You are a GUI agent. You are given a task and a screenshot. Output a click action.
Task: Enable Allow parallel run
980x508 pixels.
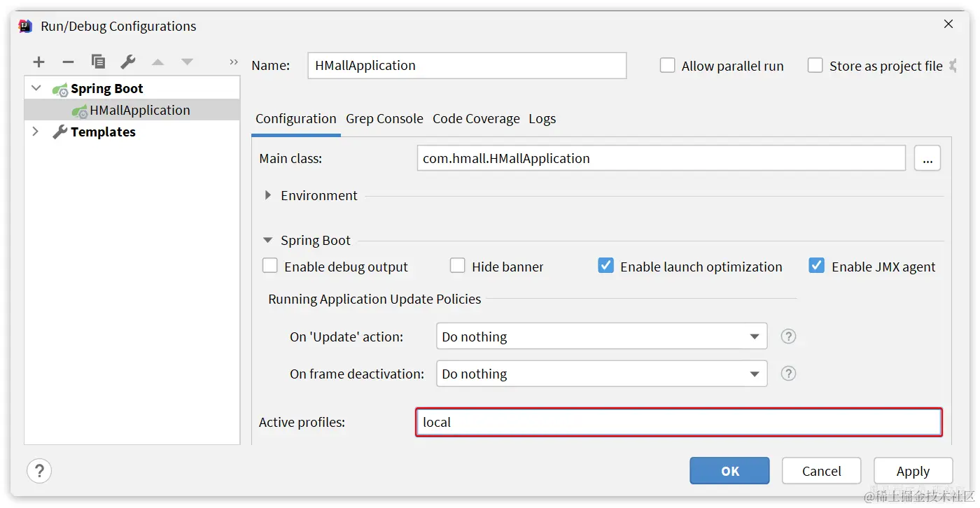coord(667,66)
